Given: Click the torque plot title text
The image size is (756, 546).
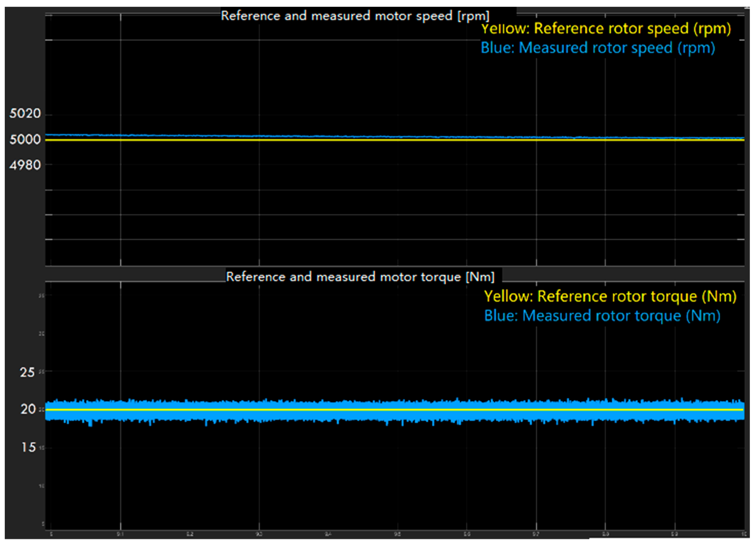Looking at the screenshot, I should click(x=360, y=277).
